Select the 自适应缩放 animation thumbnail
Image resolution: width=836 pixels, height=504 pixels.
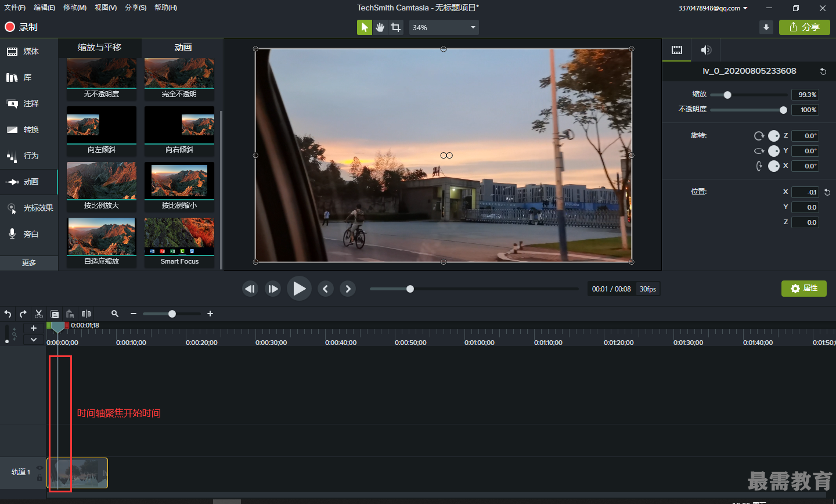point(102,243)
